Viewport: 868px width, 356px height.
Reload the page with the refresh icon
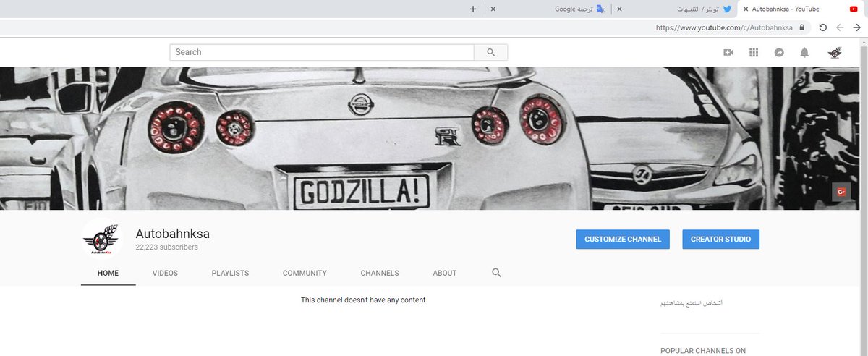822,27
